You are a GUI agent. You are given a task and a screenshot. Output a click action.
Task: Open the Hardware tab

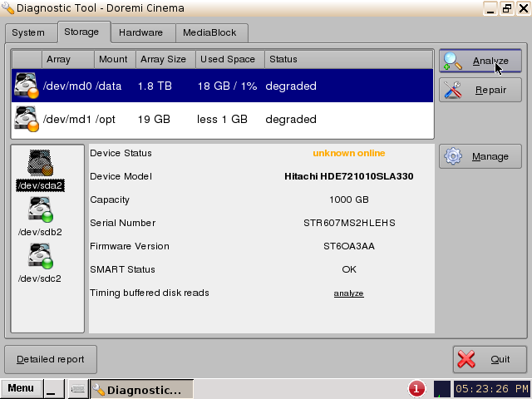pos(143,33)
